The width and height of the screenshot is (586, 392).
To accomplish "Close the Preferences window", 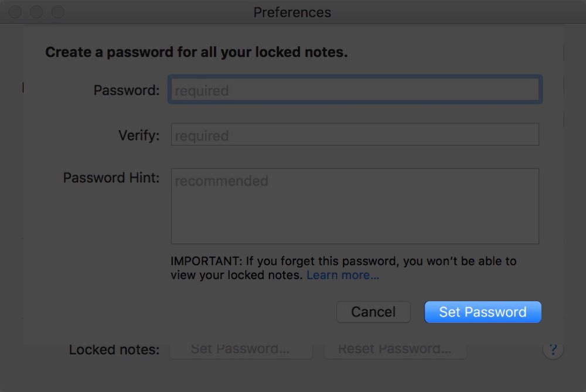I will point(15,11).
